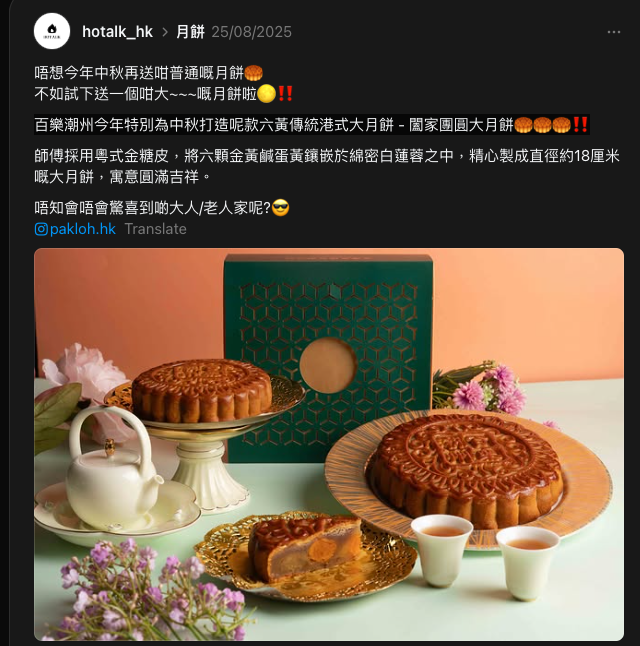640x646 pixels.
Task: Open the hotalk_hk profile avatar
Action: pos(52,31)
